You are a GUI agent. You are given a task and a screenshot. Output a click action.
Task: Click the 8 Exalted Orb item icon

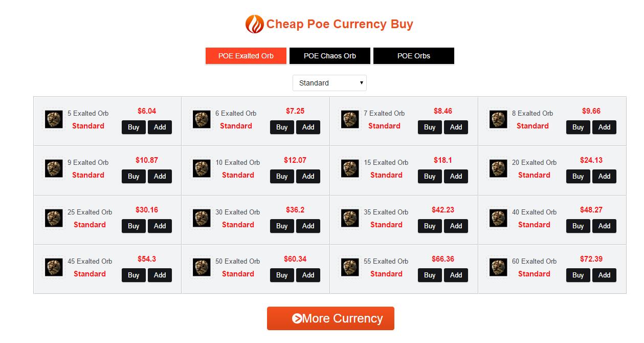click(x=498, y=119)
